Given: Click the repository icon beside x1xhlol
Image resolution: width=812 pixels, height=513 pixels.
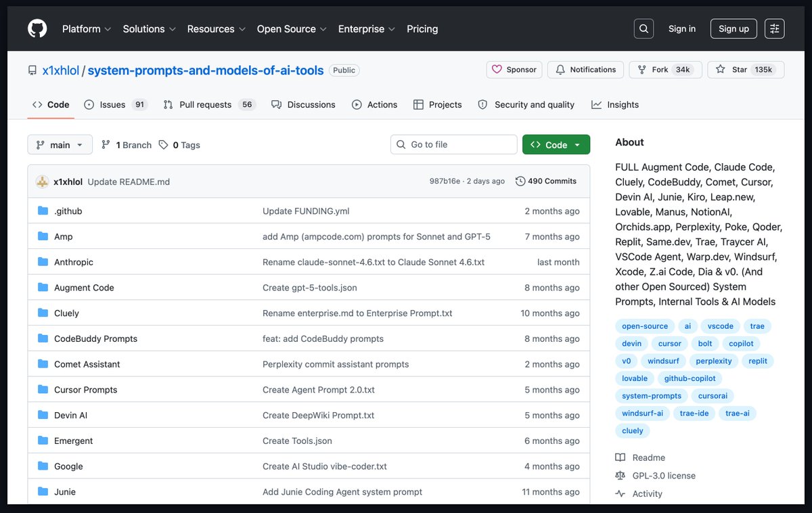Looking at the screenshot, I should 32,70.
